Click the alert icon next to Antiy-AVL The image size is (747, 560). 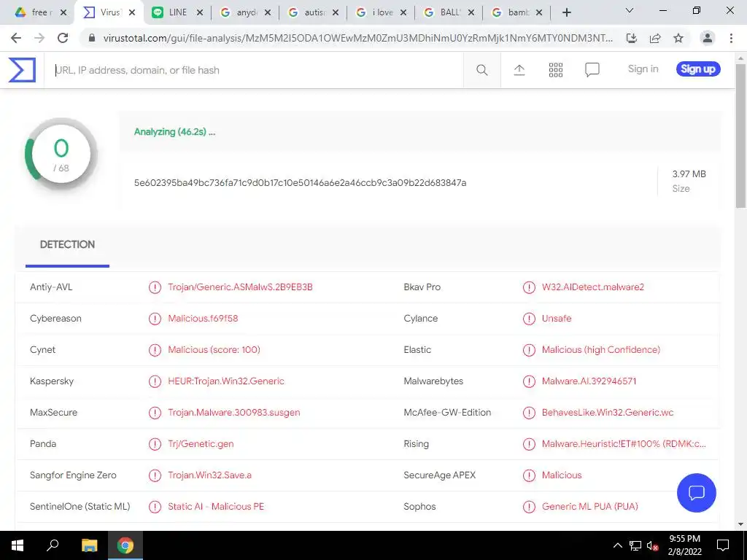(155, 287)
